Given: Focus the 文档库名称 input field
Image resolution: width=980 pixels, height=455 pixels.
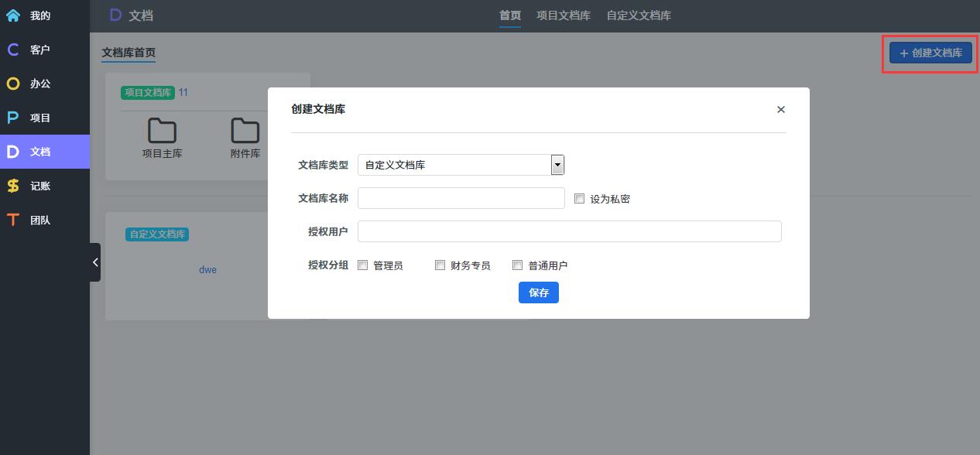Looking at the screenshot, I should (x=461, y=198).
